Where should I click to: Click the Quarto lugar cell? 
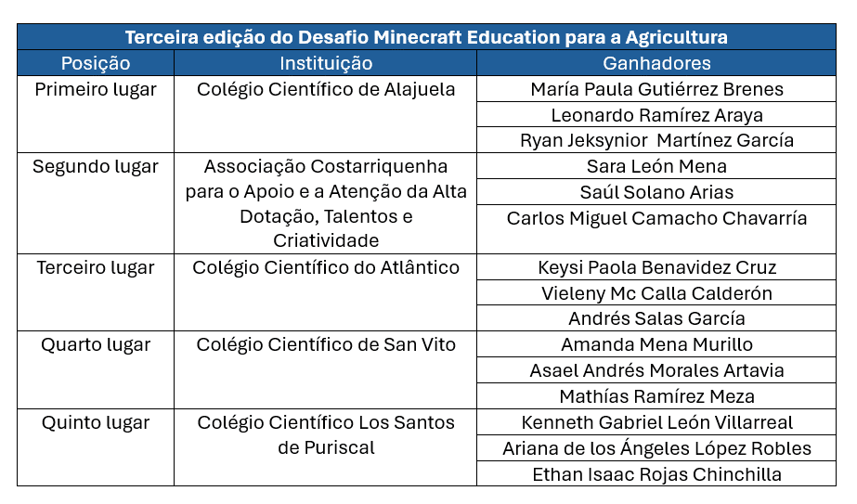point(96,370)
